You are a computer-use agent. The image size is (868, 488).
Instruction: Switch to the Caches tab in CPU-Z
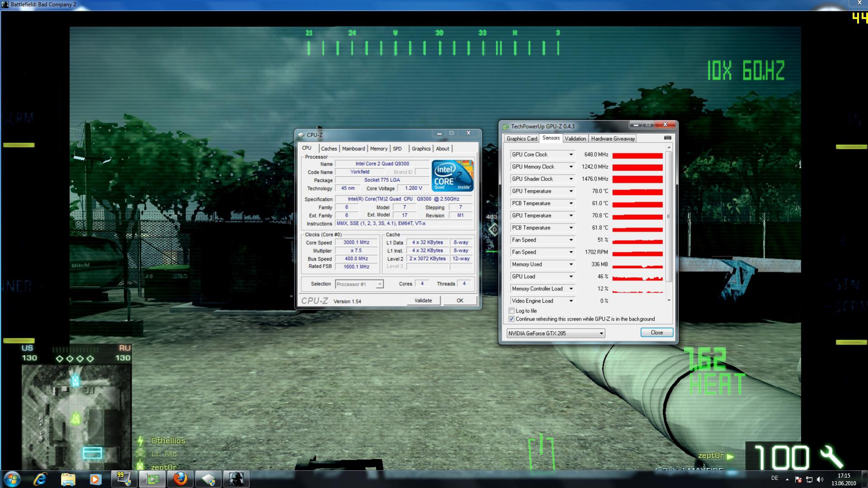[x=329, y=149]
